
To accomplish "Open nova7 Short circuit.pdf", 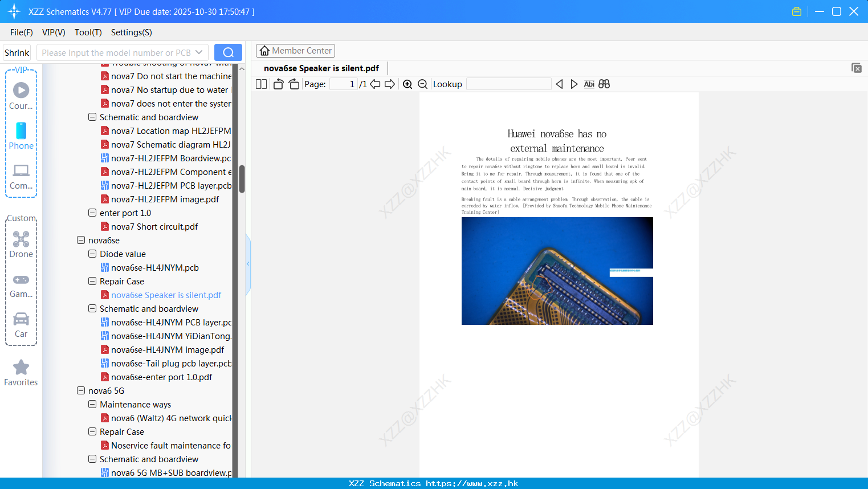I will [154, 227].
